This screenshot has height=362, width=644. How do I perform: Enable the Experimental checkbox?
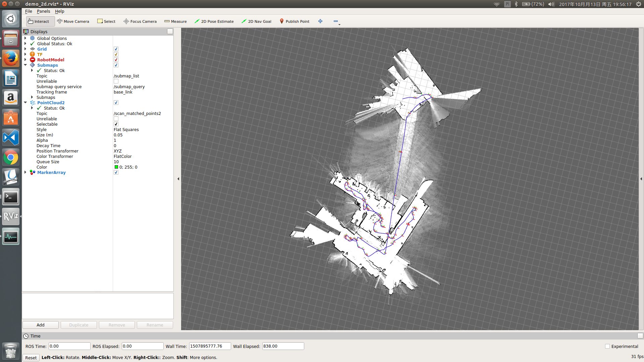click(x=607, y=346)
